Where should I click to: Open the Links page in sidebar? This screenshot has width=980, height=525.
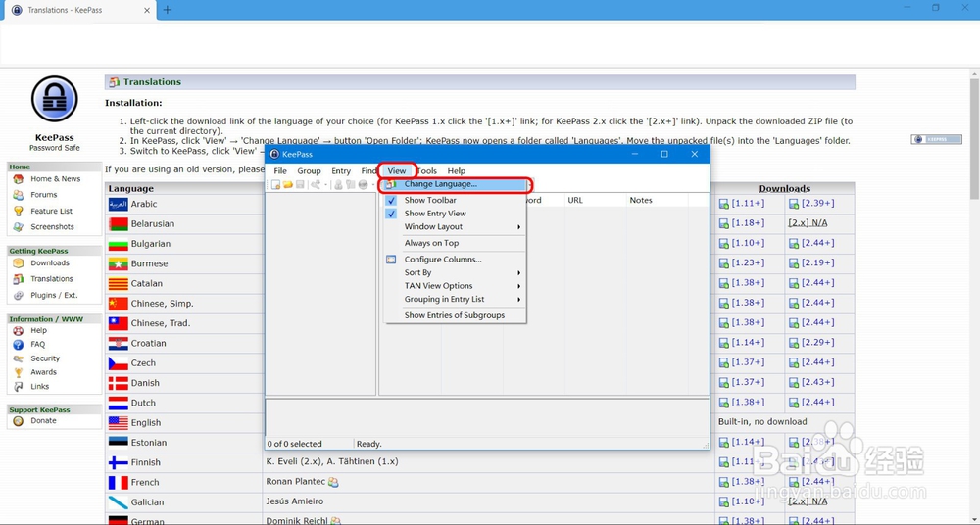[40, 387]
